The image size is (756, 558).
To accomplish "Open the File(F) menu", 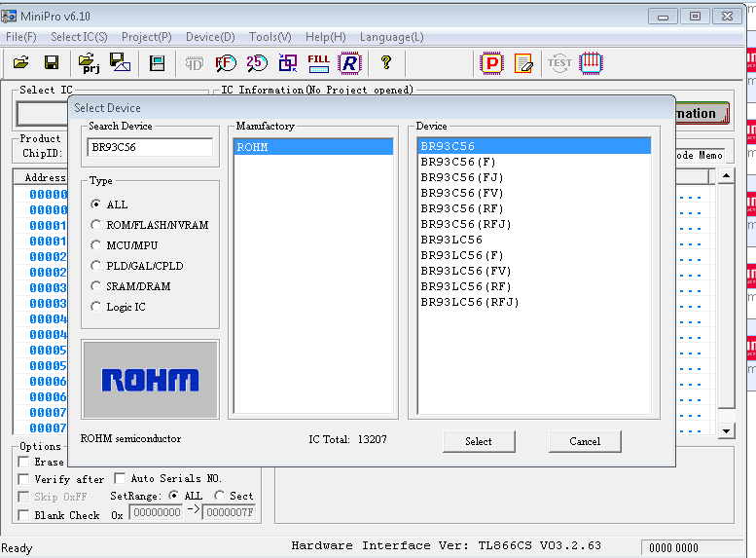I will 21,37.
